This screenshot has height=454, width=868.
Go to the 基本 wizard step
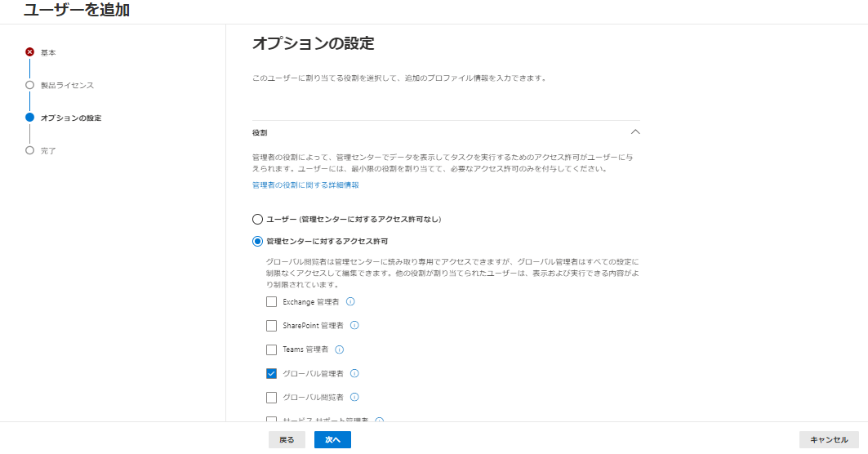click(x=48, y=52)
